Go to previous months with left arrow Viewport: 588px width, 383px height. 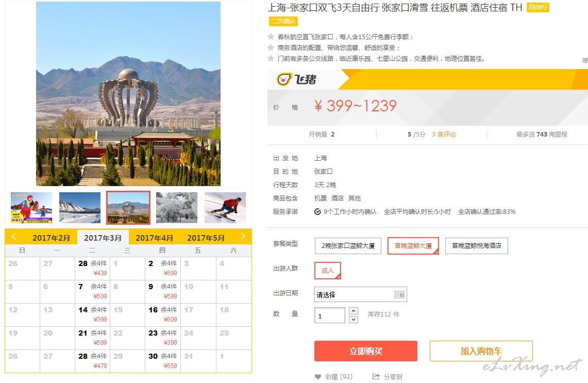(14, 236)
